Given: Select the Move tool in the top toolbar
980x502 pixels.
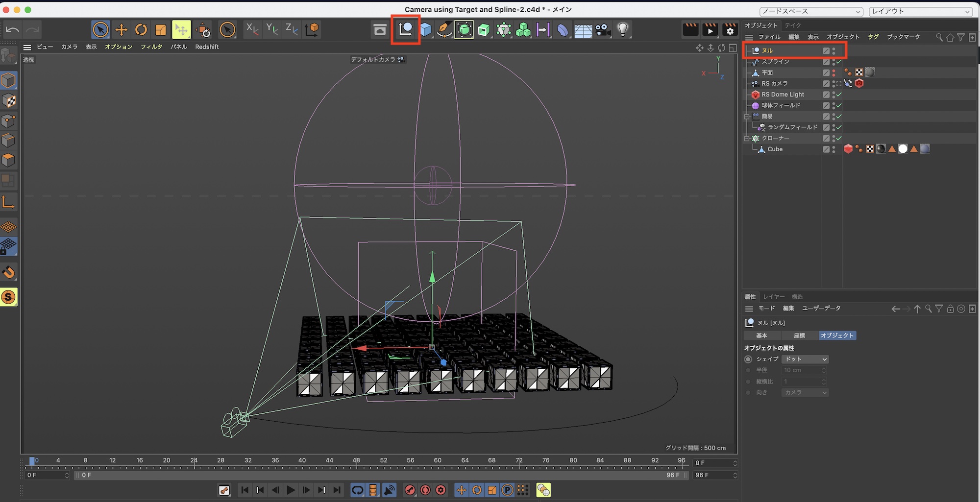Looking at the screenshot, I should point(121,30).
